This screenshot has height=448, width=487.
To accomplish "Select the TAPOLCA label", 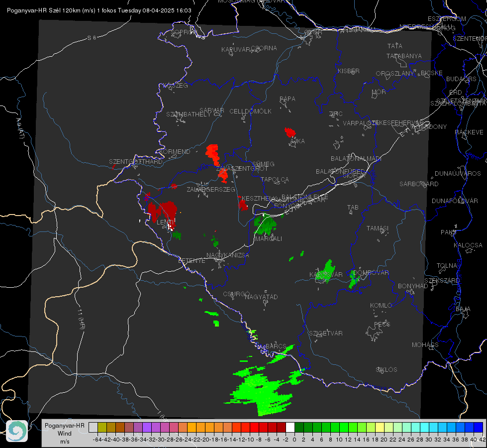I will [275, 180].
